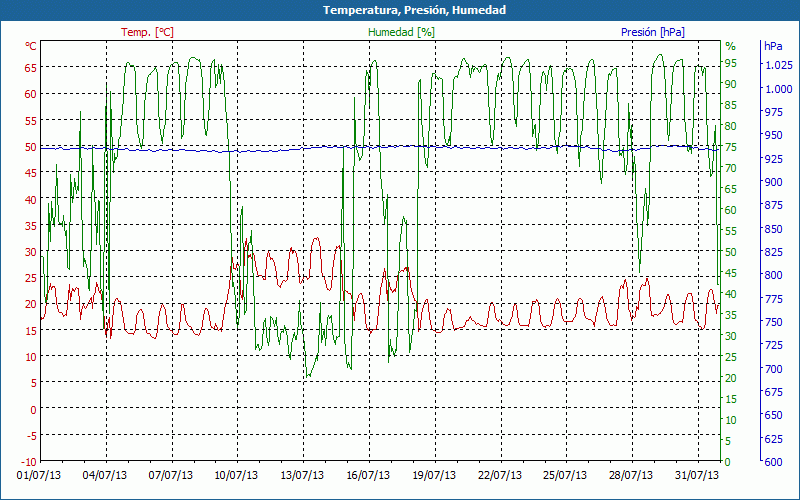Click the '°C' temperature axis unit label
The height and width of the screenshot is (500, 800).
pos(31,46)
